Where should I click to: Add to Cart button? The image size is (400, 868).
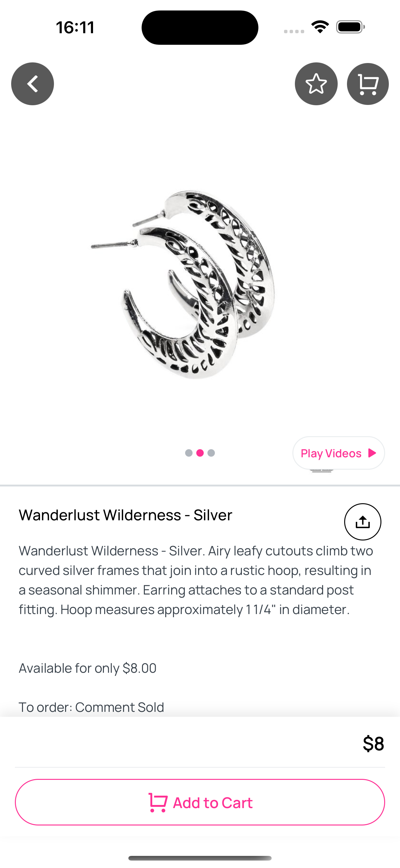coord(200,802)
